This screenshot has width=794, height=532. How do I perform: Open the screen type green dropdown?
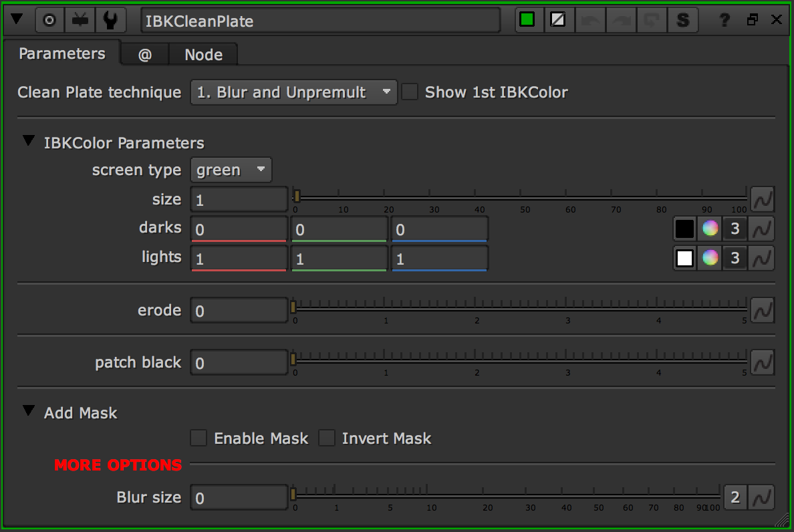(x=231, y=170)
